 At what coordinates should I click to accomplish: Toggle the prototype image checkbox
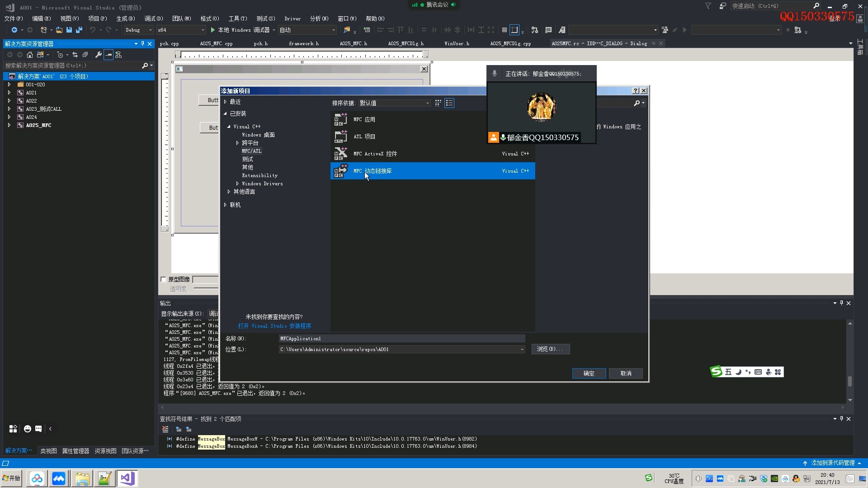[164, 279]
